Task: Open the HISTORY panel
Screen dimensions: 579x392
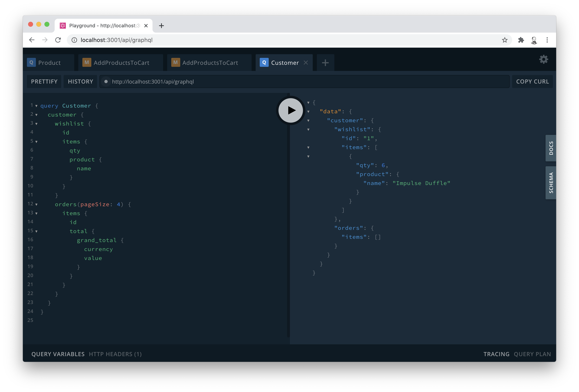Action: [x=81, y=81]
